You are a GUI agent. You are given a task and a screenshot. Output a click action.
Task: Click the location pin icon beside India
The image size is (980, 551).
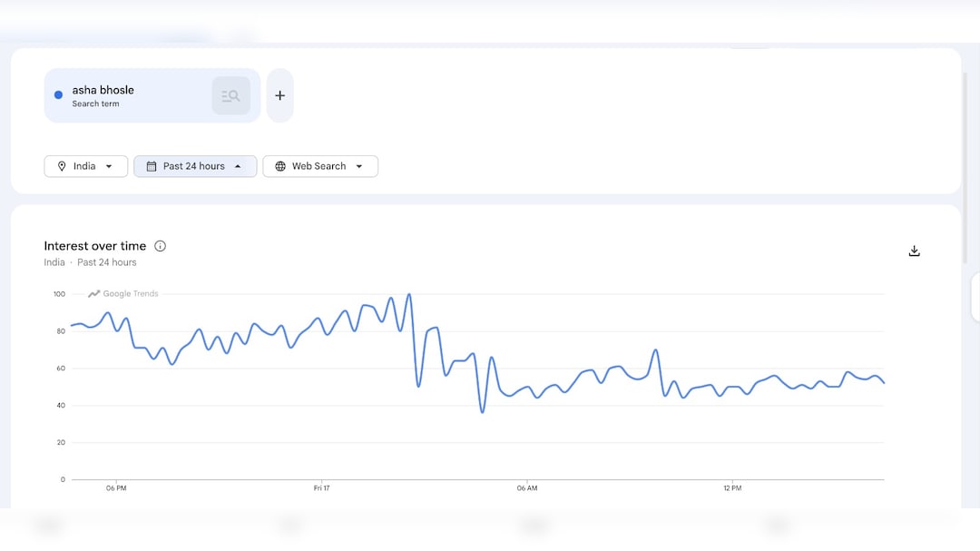(x=62, y=166)
